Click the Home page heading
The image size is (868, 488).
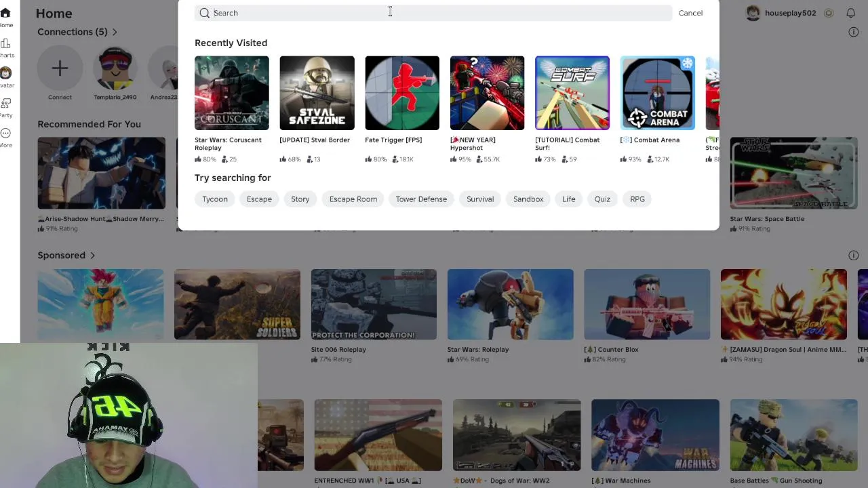pyautogui.click(x=54, y=14)
